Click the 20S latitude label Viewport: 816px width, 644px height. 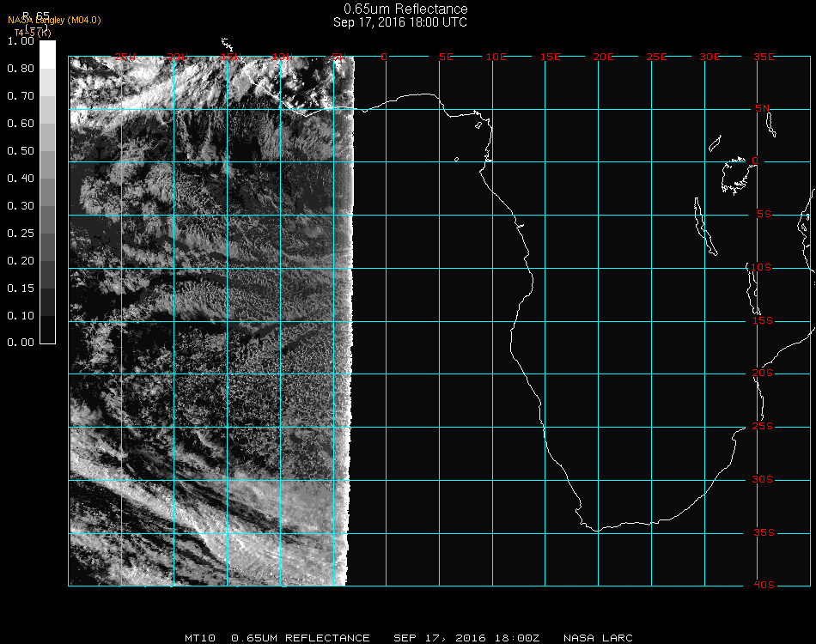[x=763, y=374]
